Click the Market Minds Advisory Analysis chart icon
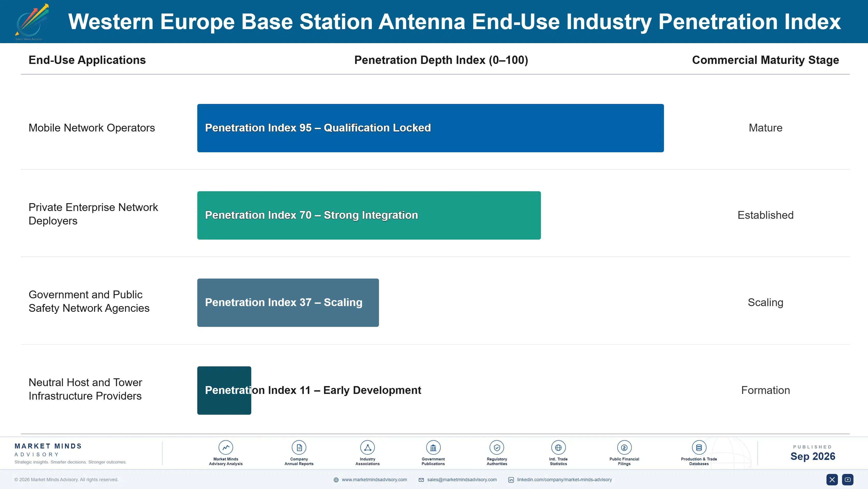The width and height of the screenshot is (868, 489). coord(226,447)
